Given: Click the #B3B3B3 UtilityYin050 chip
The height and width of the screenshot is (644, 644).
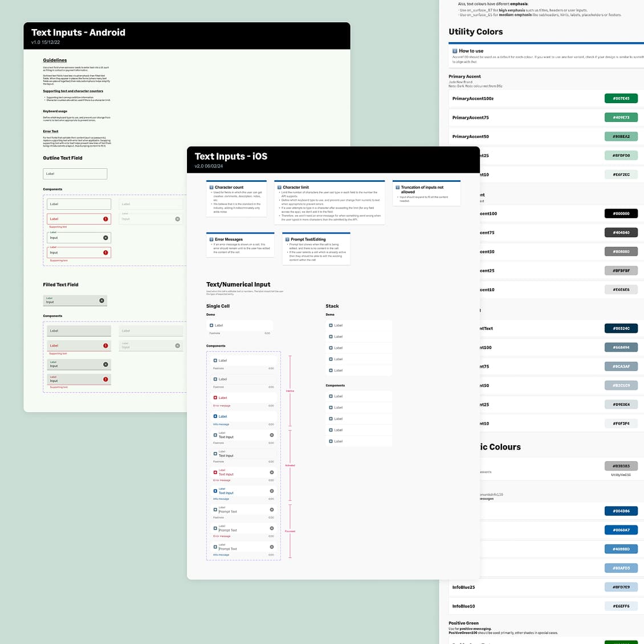Looking at the screenshot, I should pyautogui.click(x=621, y=466).
